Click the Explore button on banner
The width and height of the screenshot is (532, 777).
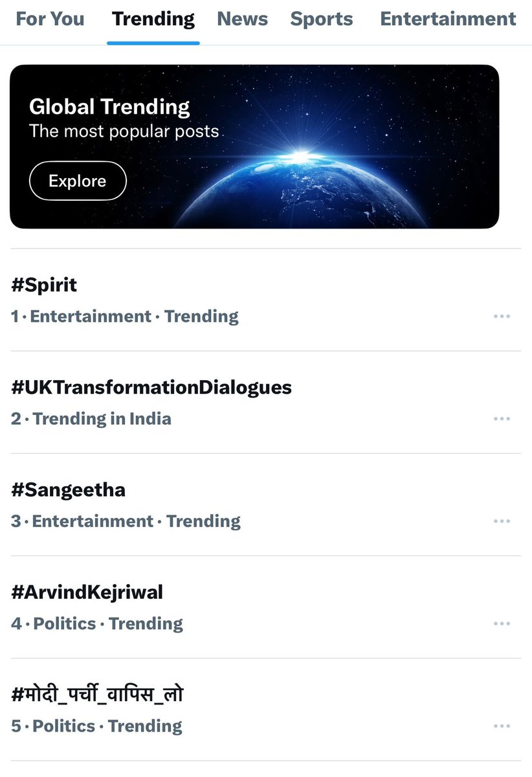click(78, 181)
